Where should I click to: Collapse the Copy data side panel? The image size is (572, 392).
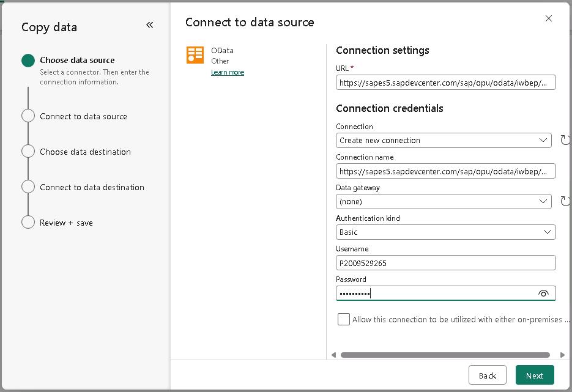point(150,25)
